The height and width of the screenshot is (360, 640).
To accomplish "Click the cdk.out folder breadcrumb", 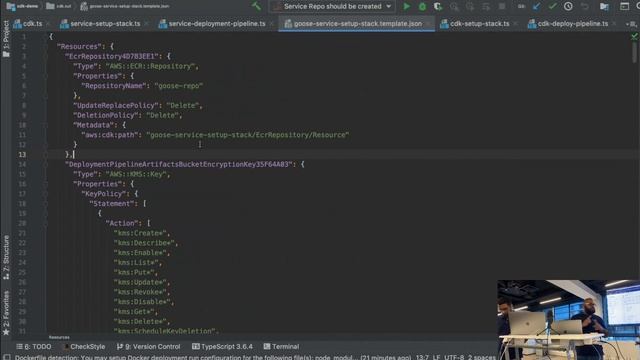I will click(59, 6).
